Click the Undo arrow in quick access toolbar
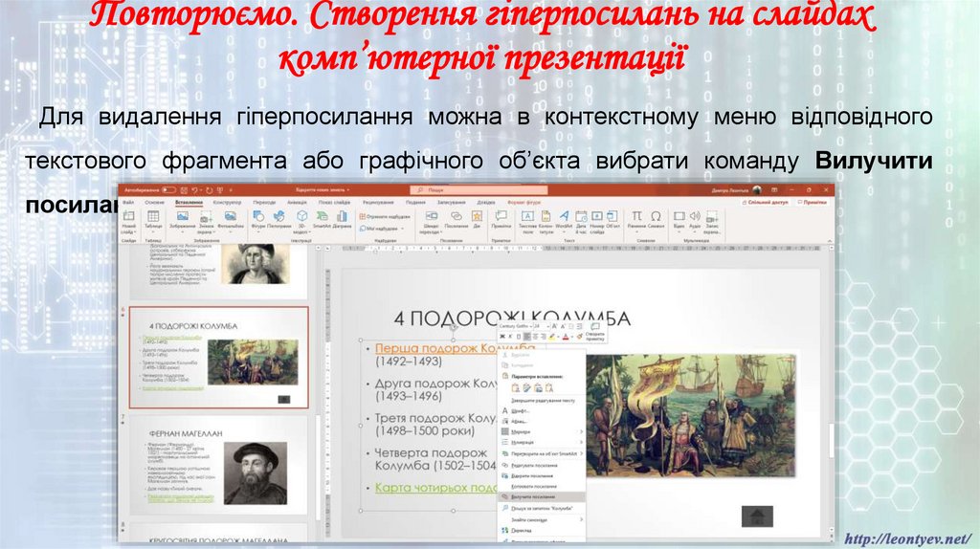This screenshot has width=980, height=549. pos(195,190)
